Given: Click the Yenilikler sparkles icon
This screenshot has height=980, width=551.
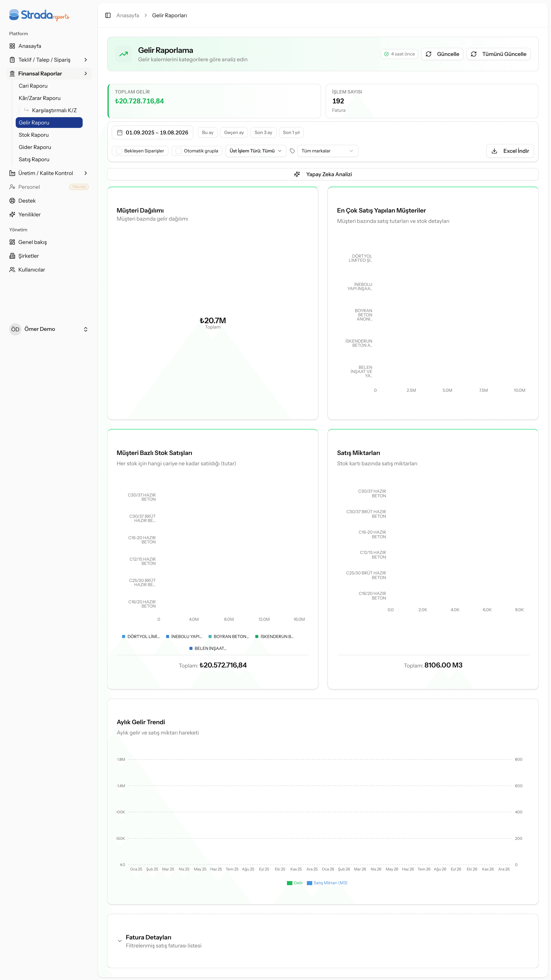Looking at the screenshot, I should (x=12, y=215).
